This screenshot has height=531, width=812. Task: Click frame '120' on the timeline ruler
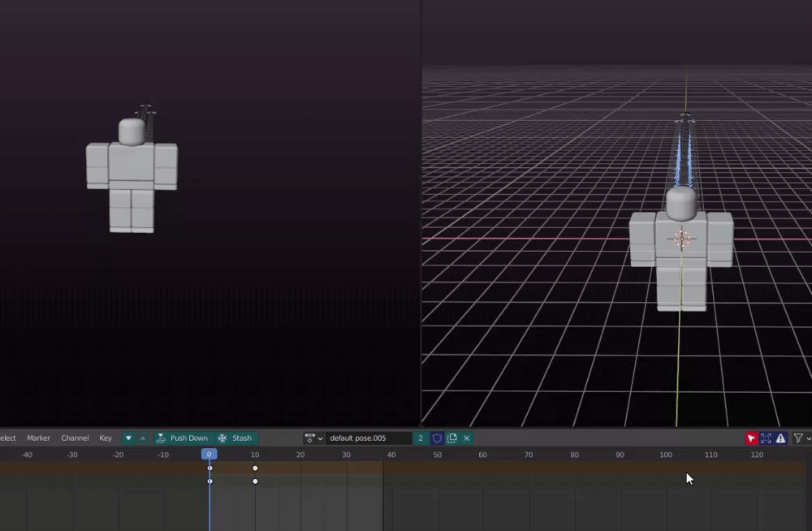[757, 455]
